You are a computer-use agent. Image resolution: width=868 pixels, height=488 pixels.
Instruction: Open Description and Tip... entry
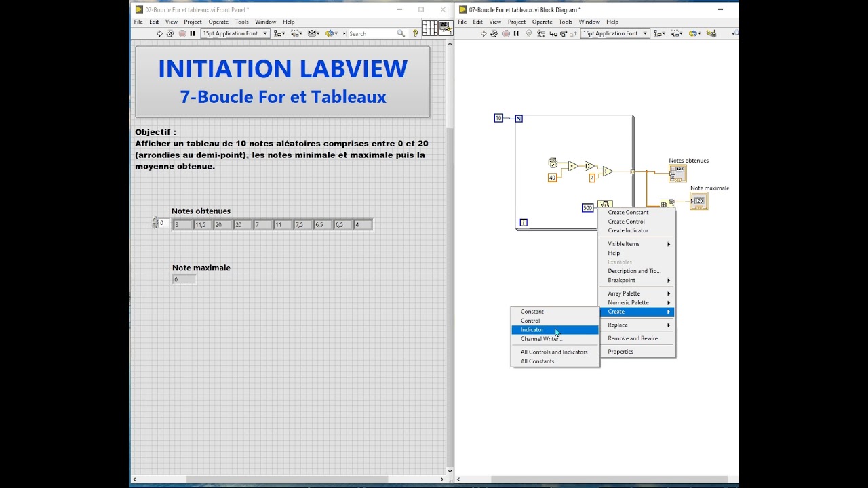[637, 271]
